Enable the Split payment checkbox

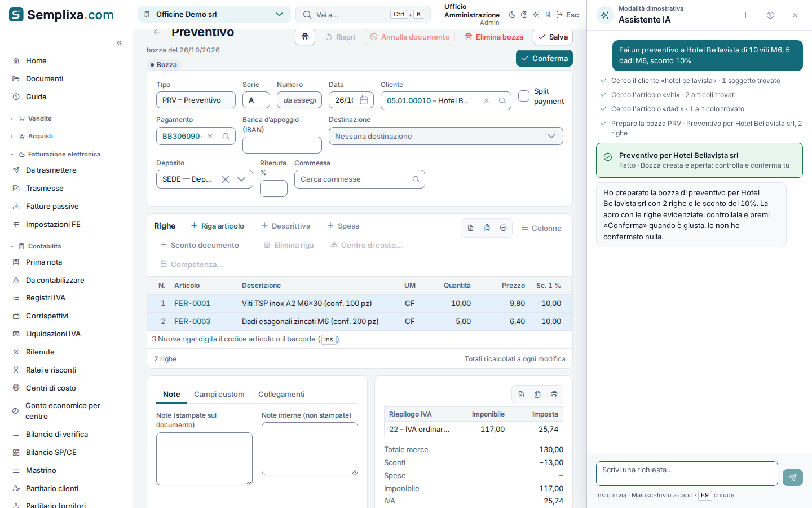coord(524,96)
